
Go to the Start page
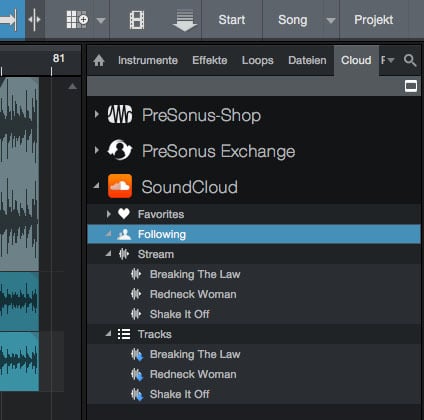232,20
